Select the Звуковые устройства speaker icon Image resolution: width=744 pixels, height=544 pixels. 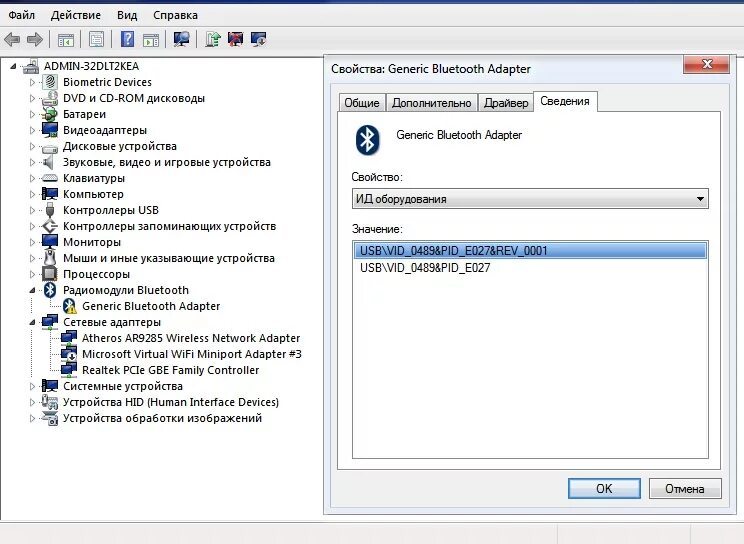[48, 162]
